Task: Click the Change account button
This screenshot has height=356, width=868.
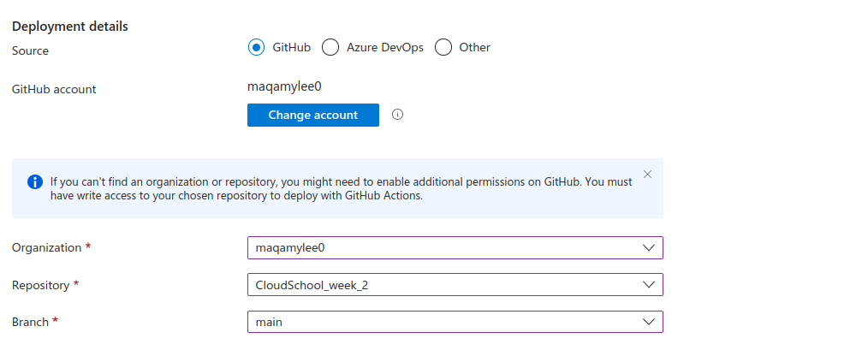Action: [x=313, y=116]
